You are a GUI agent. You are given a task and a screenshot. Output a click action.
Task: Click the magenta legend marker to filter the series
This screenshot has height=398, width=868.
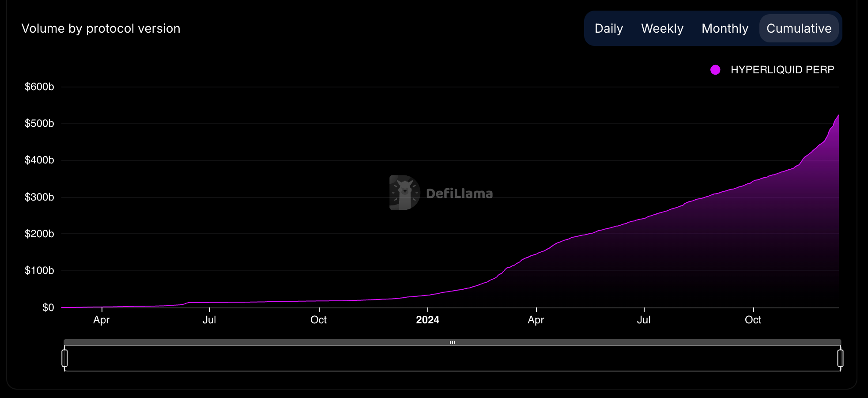tap(716, 69)
